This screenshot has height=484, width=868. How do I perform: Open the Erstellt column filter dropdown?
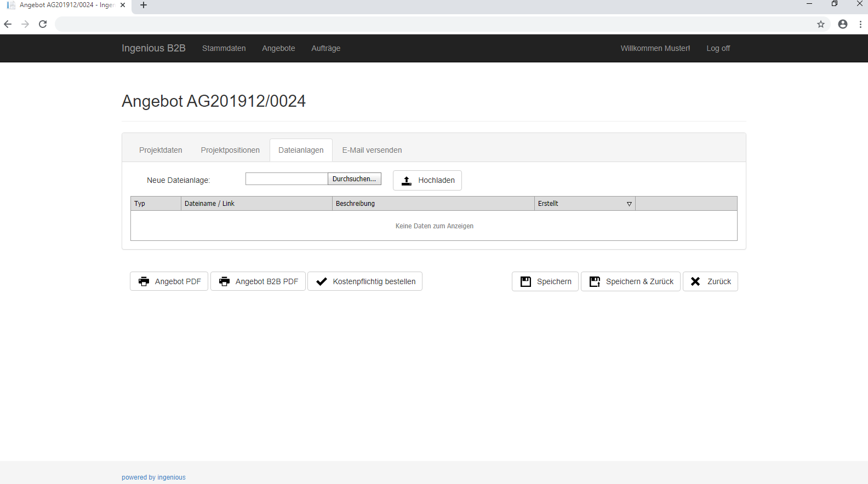point(629,204)
